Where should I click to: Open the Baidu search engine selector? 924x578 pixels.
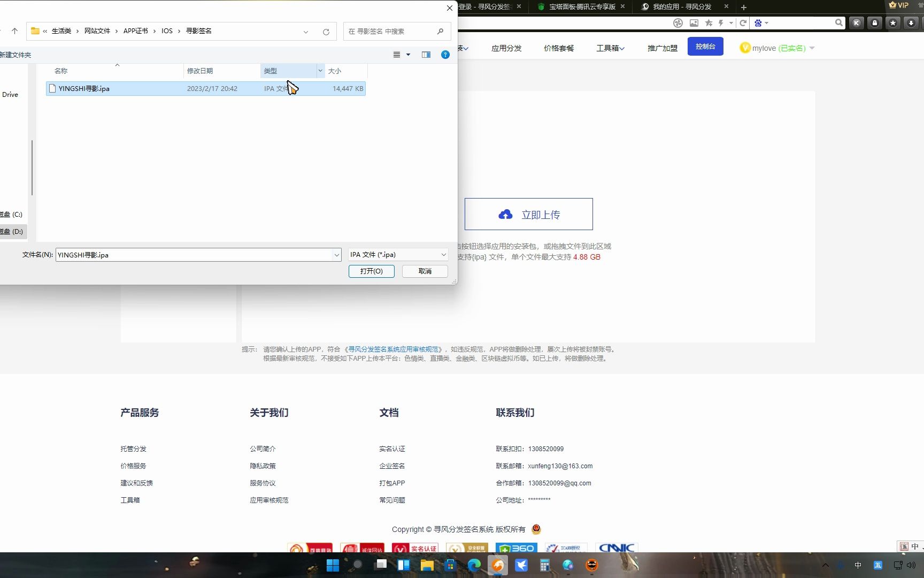[761, 23]
